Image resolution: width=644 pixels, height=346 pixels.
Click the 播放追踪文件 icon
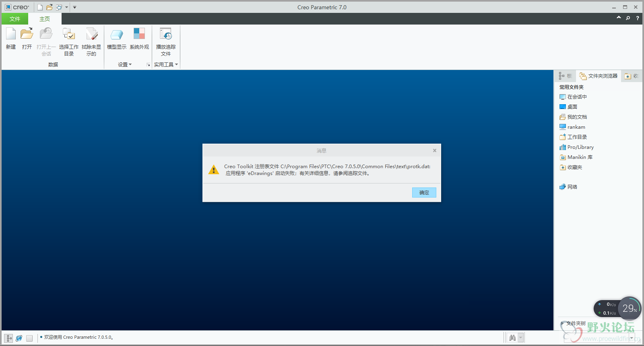[x=166, y=34]
